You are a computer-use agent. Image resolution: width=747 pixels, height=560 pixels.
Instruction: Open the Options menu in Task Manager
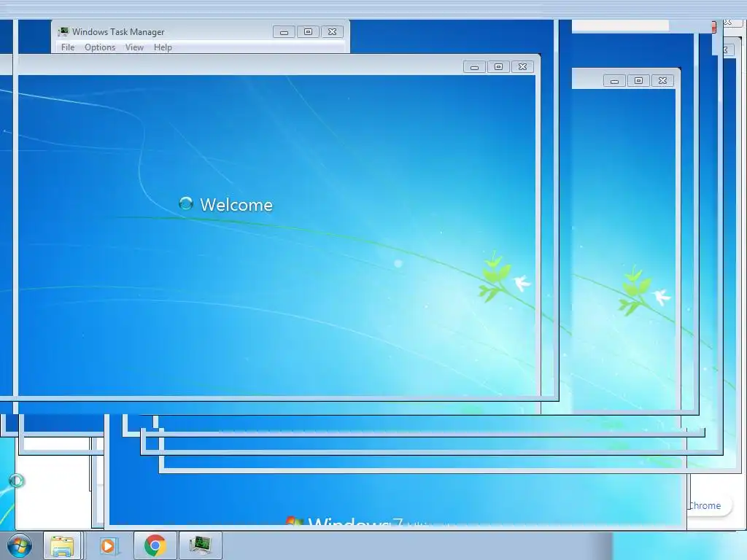[x=100, y=47]
